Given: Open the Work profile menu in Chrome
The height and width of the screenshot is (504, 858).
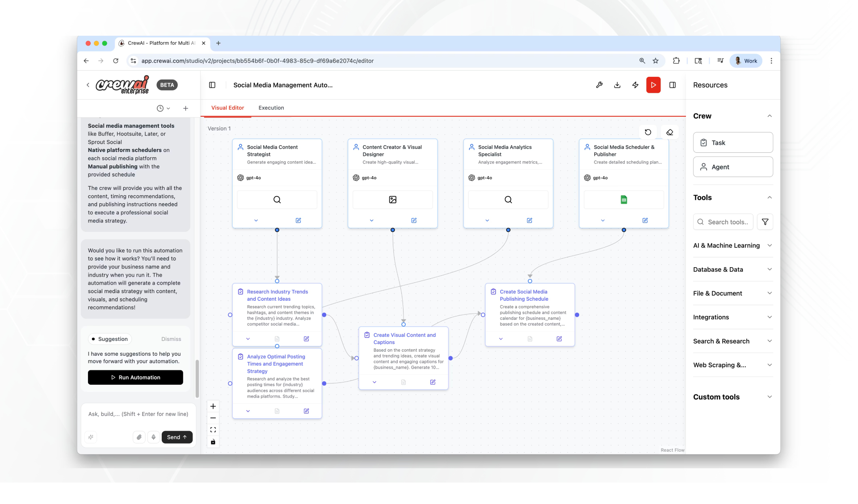Looking at the screenshot, I should (746, 61).
